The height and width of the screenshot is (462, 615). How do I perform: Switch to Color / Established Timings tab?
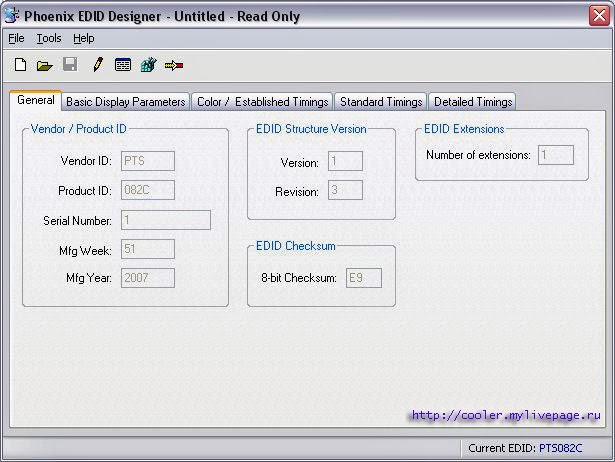[x=262, y=102]
